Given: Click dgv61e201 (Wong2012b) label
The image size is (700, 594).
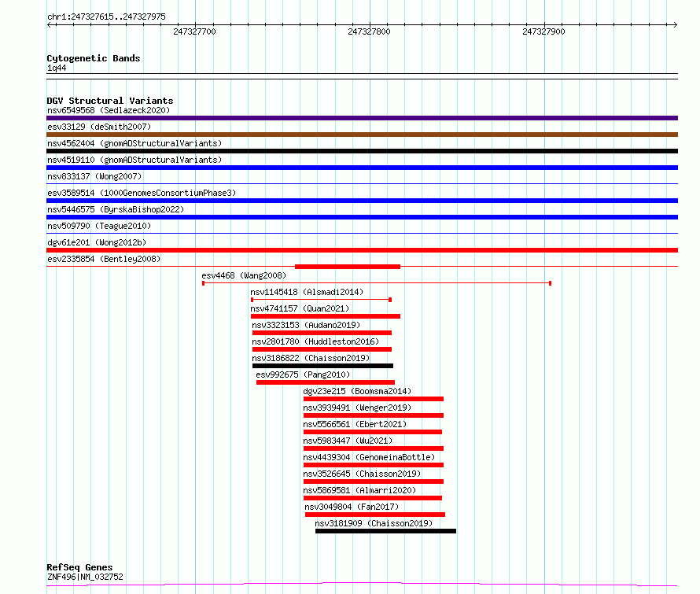Looking at the screenshot, I should click(97, 242).
